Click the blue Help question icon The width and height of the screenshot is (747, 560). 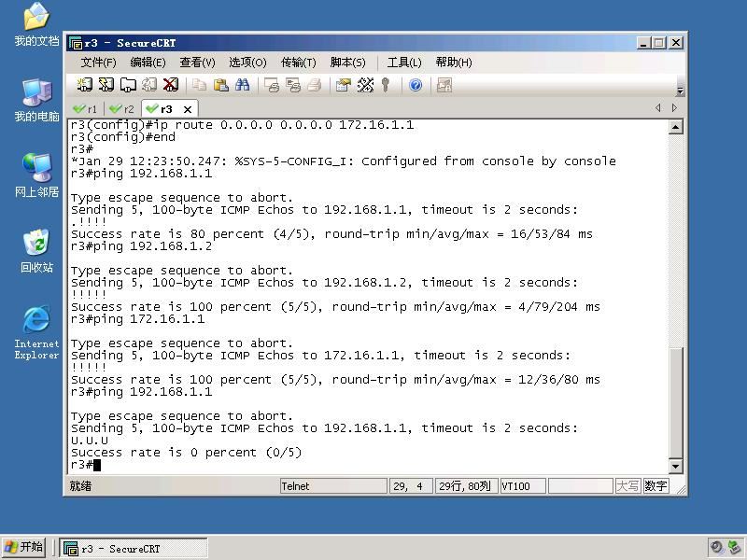coord(416,85)
